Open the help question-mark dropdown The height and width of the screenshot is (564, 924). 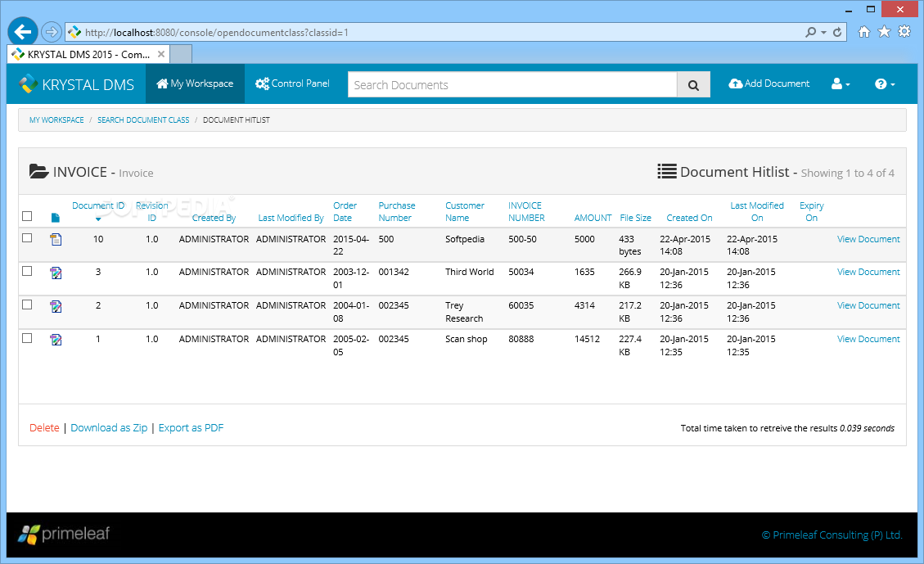pyautogui.click(x=885, y=83)
